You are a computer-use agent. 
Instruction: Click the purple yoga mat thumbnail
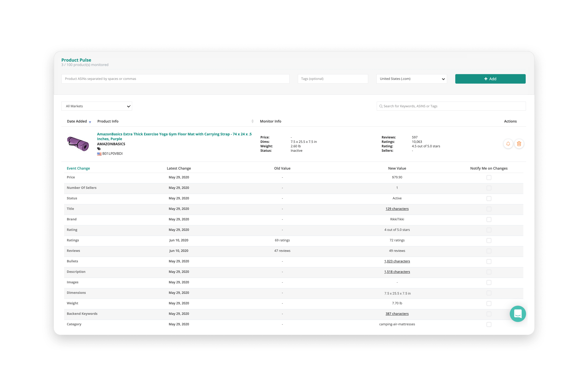click(x=78, y=144)
